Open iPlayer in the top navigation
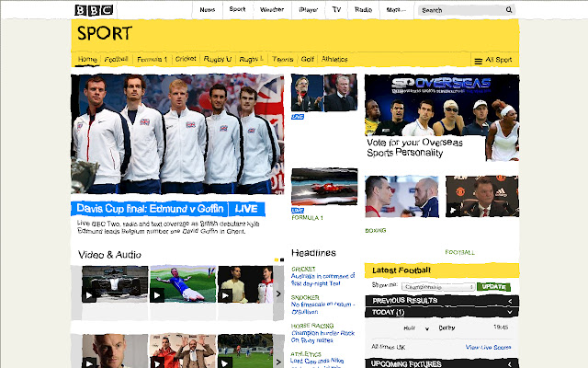Image resolution: width=588 pixels, height=368 pixels. [x=309, y=10]
